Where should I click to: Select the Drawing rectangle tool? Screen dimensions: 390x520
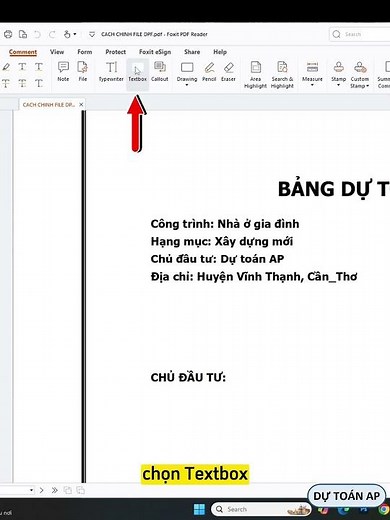click(187, 68)
